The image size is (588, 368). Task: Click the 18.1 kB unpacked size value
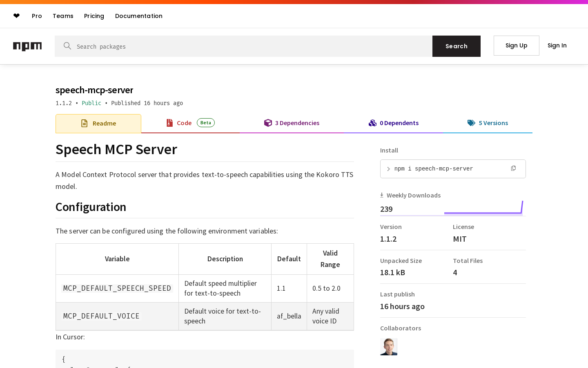(392, 273)
